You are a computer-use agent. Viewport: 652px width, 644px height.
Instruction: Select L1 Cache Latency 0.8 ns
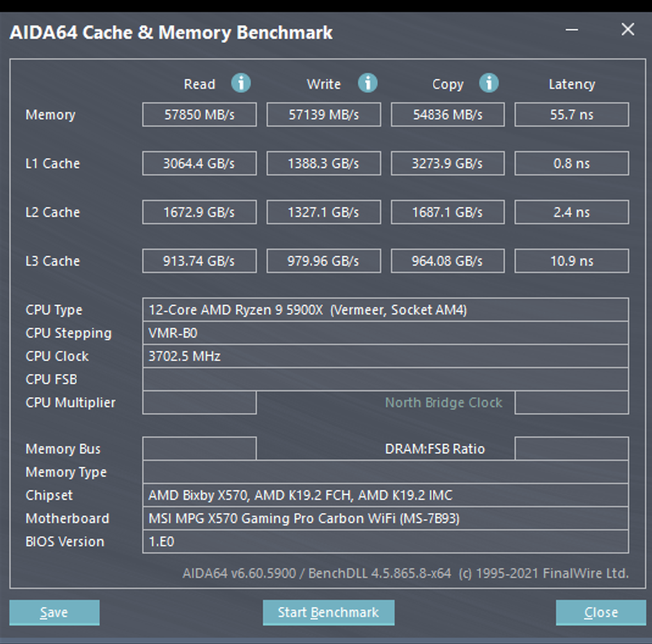click(572, 163)
